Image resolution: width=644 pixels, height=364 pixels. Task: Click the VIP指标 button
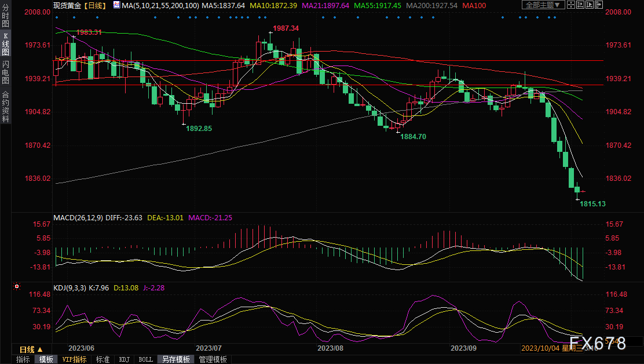(74, 359)
